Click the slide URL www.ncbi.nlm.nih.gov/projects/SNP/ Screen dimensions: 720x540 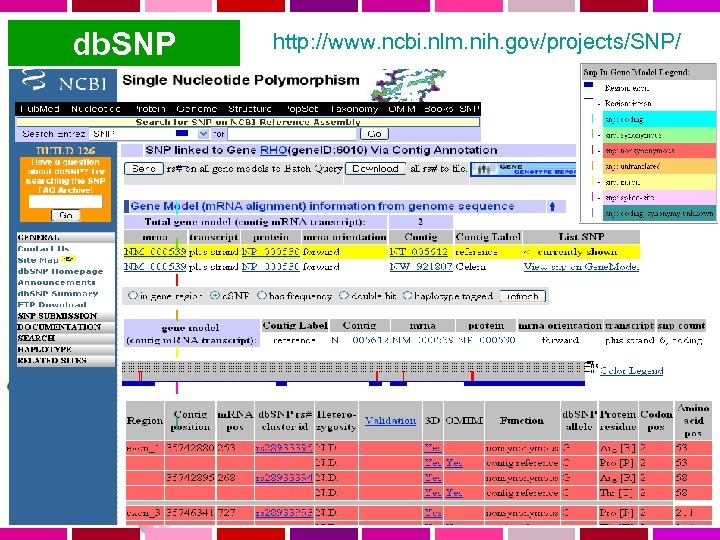coord(476,42)
